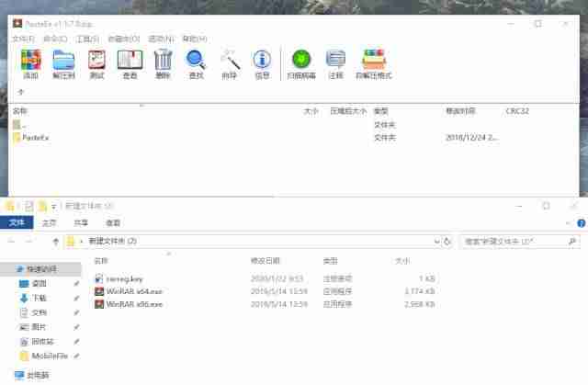
Task: Open the blue 文件 tab in Explorer
Action: [17, 222]
